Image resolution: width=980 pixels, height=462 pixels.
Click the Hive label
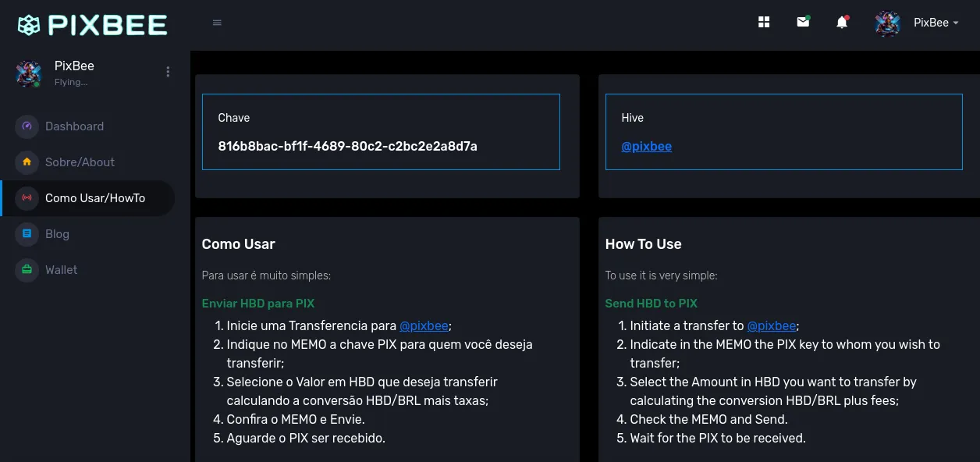click(632, 118)
